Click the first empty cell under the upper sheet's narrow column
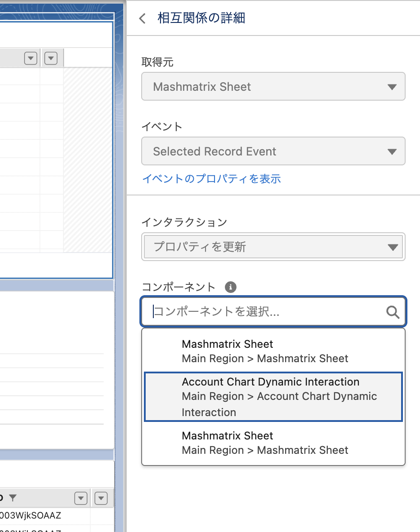The height and width of the screenshot is (532, 420). [51, 76]
